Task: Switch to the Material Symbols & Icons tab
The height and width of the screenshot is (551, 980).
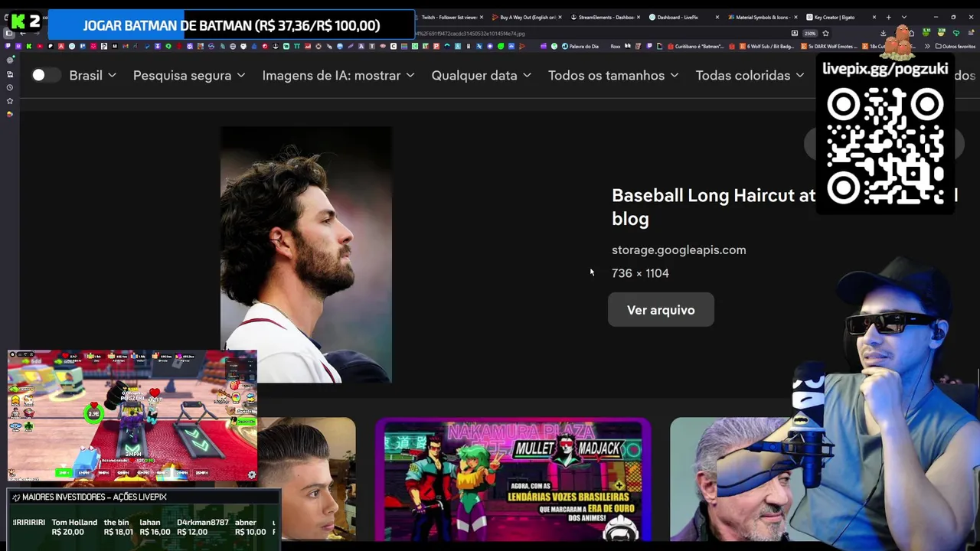Action: [x=762, y=17]
